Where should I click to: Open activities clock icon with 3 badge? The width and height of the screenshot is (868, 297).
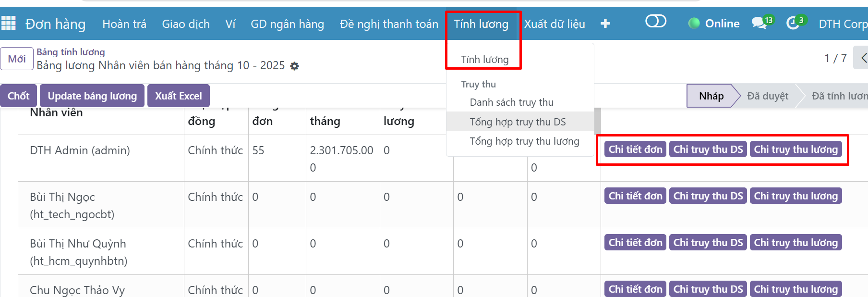point(794,23)
